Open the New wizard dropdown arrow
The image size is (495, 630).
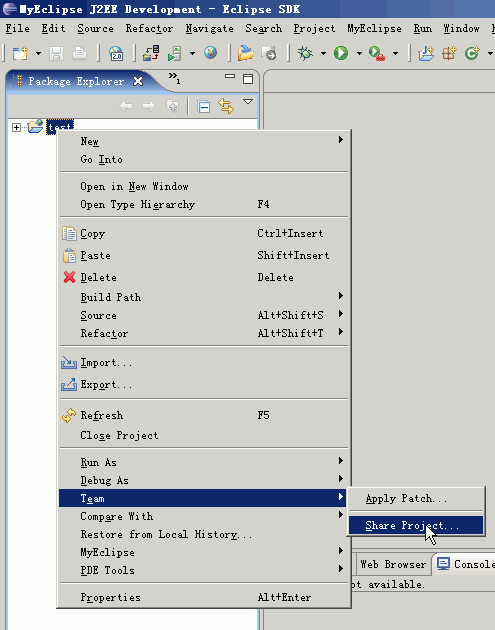(38, 53)
